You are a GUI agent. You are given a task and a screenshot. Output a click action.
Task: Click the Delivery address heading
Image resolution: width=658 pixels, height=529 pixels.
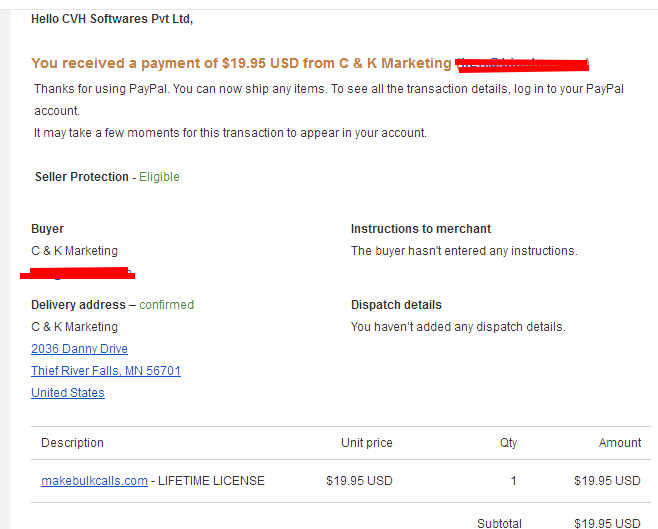(x=78, y=305)
